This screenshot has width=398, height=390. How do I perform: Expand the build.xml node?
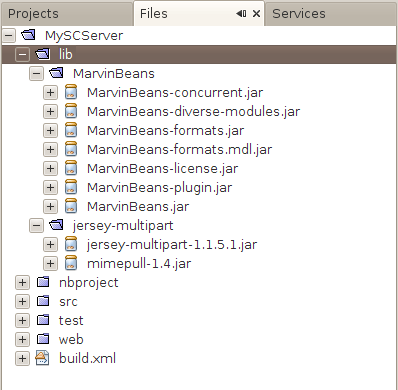click(x=22, y=359)
